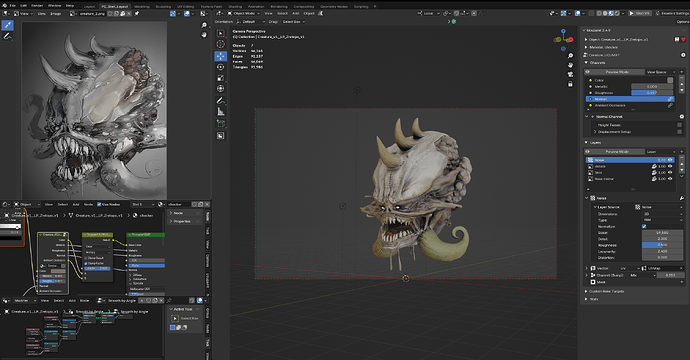Adjust Noise Roughness slider

coord(662,245)
